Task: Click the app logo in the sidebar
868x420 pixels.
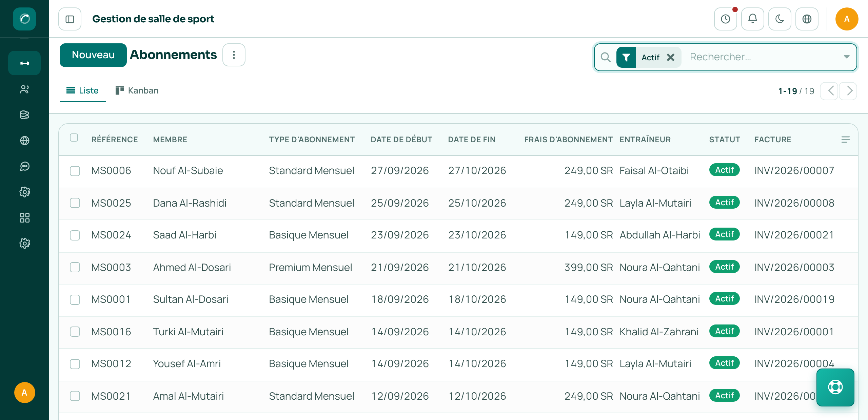Action: [24, 19]
